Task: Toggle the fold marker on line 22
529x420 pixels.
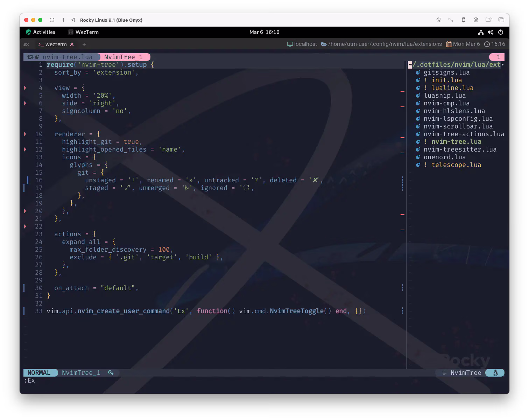Action: coord(25,226)
